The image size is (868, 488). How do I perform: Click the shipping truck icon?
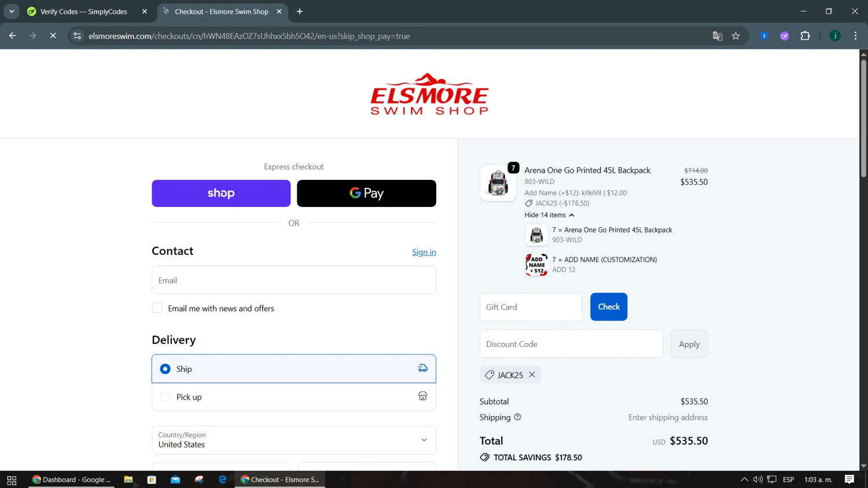click(423, 368)
